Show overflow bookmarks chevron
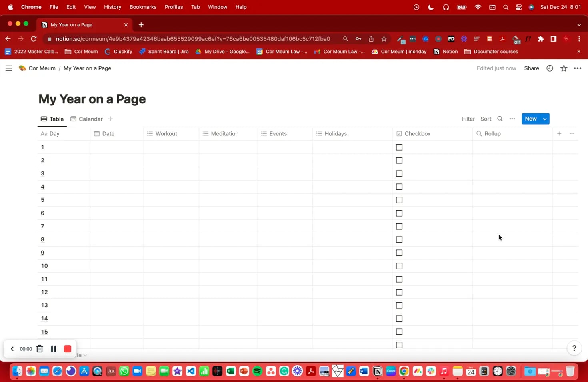The image size is (588, 382). (x=578, y=52)
